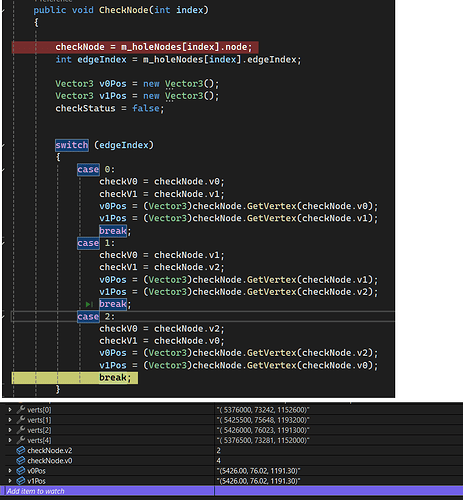Click the wrench icon beside verts[1]

point(21,420)
